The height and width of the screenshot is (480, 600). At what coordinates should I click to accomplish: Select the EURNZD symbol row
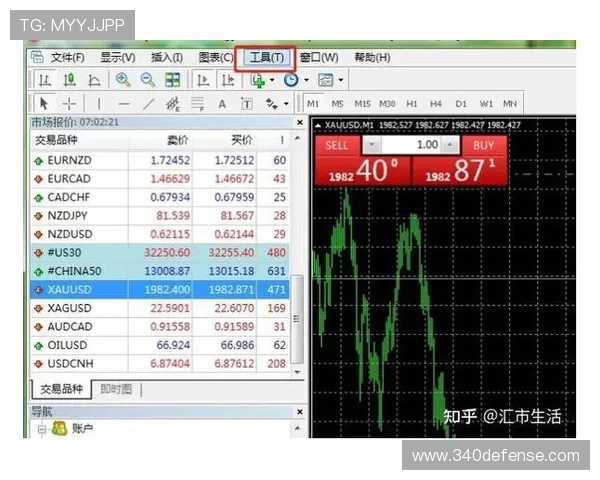[x=160, y=160]
